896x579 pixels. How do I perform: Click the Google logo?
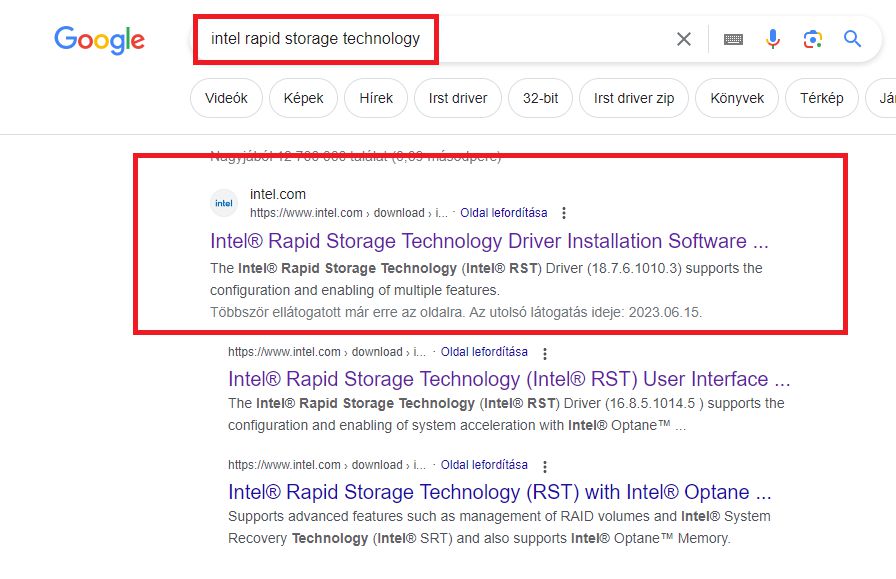pyautogui.click(x=99, y=40)
